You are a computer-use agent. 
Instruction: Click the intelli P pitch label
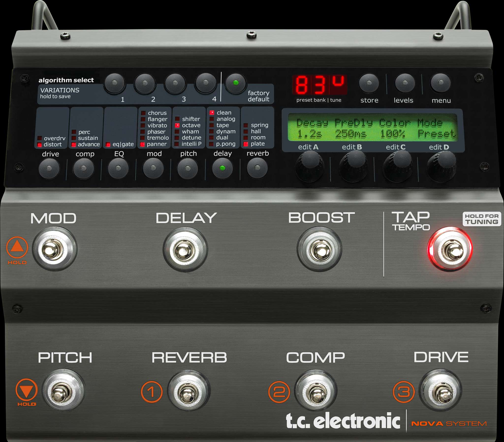[191, 144]
